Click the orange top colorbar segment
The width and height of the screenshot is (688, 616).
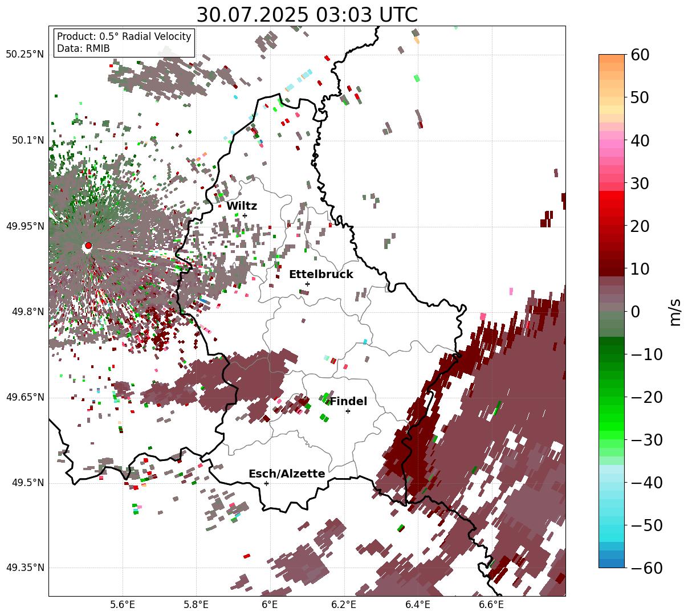point(611,59)
